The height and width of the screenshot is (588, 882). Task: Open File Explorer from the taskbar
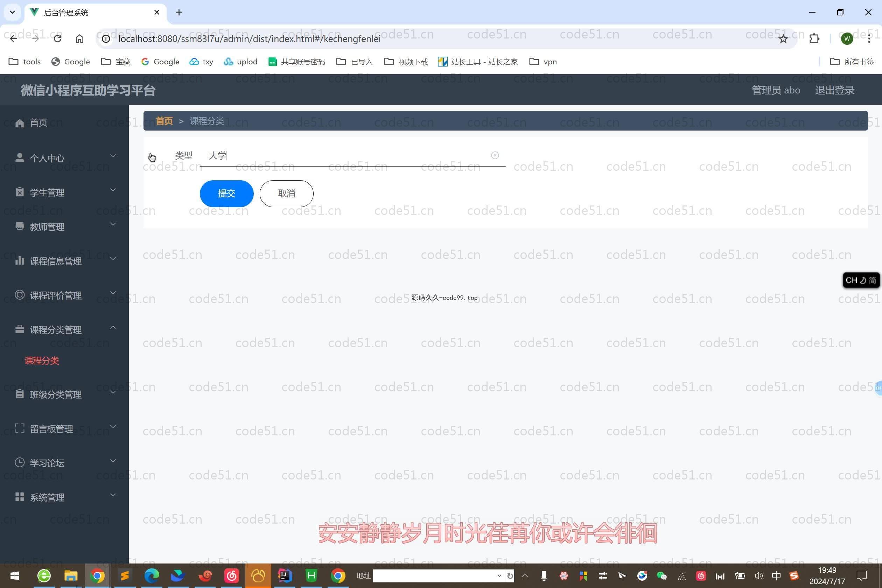pyautogui.click(x=70, y=576)
